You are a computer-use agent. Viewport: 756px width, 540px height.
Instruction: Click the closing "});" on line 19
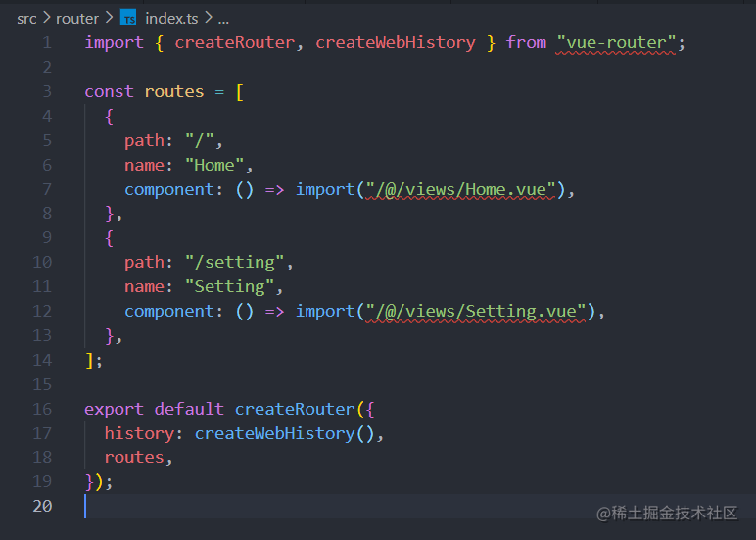[x=99, y=481]
